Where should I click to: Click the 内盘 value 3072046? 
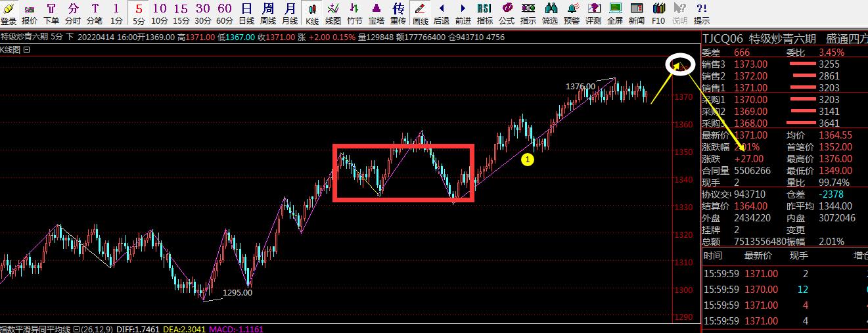pos(837,217)
